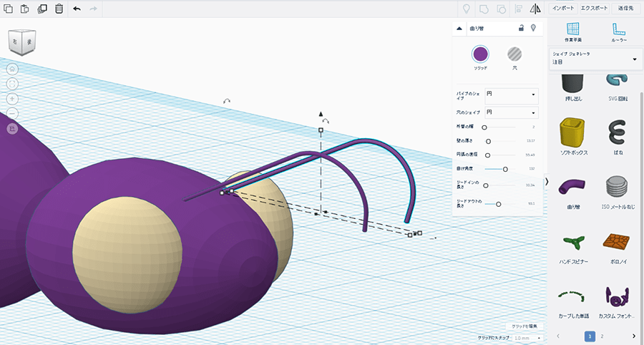Screen dimensions: 644x345
Task: Click the Mirror (flip) tool icon
Action: (535, 9)
